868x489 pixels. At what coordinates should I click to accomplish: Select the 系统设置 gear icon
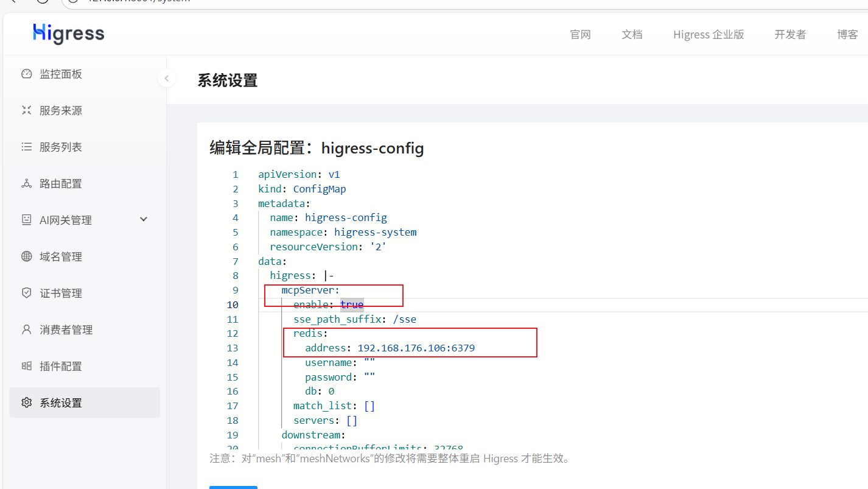[26, 403]
